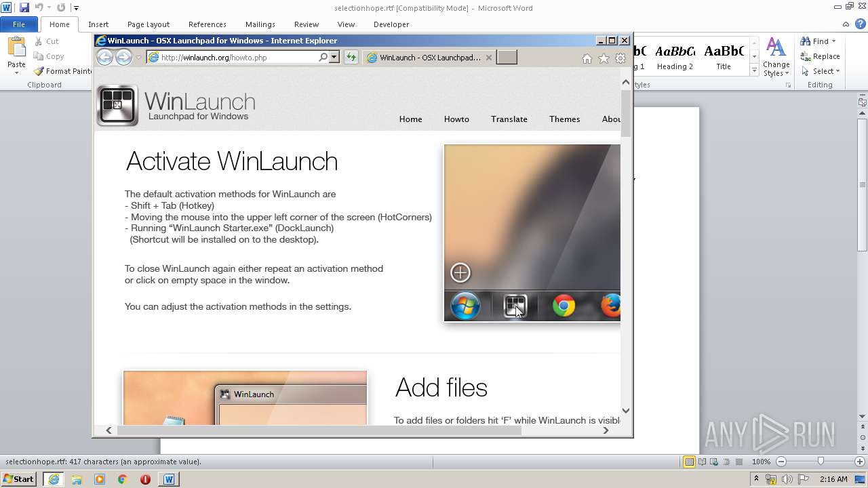868x488 pixels.
Task: Open the Windows Start menu
Action: pos(19,479)
